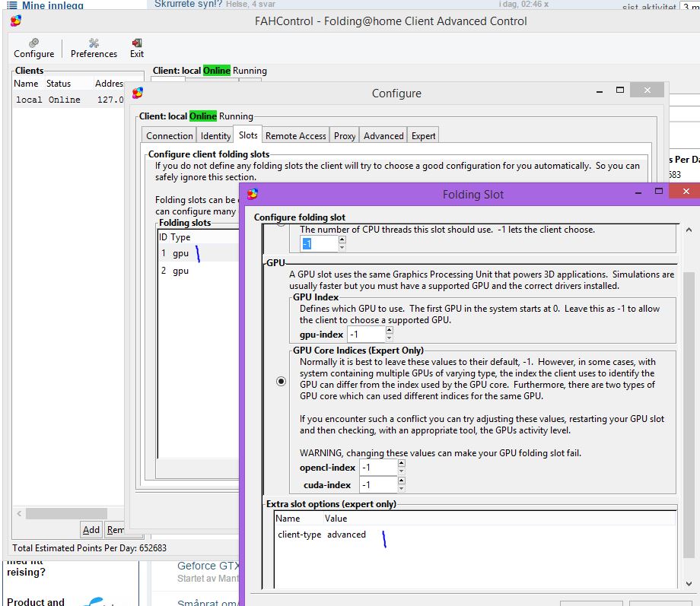Increase the gpu-index value
700x606 pixels.
390,330
